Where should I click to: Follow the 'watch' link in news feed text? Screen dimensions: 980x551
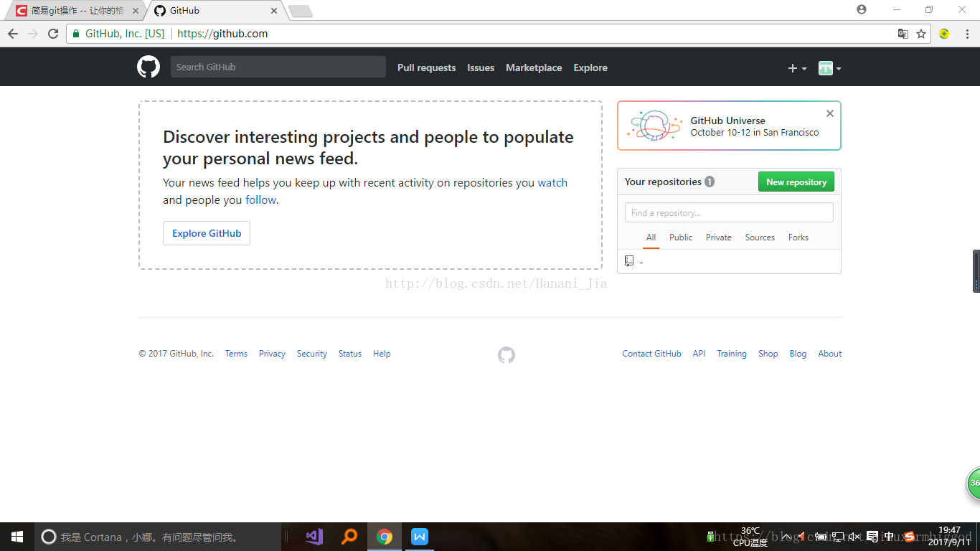coord(552,182)
